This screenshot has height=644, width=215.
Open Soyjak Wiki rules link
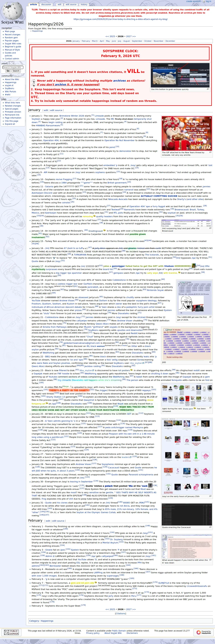[13, 43]
